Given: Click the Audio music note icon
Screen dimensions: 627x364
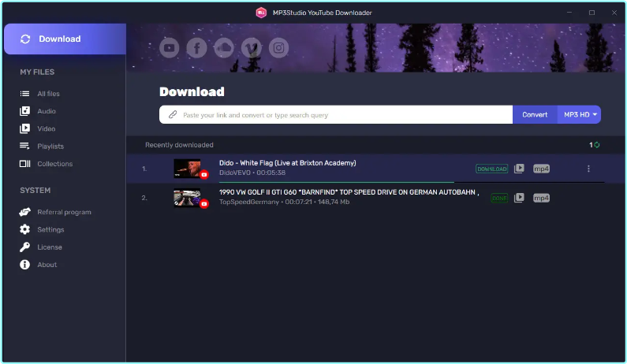Looking at the screenshot, I should tap(24, 111).
